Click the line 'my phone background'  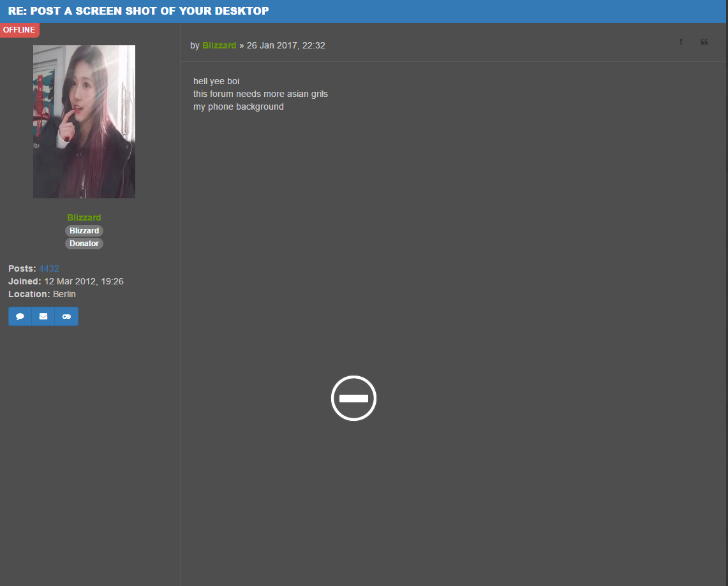238,106
